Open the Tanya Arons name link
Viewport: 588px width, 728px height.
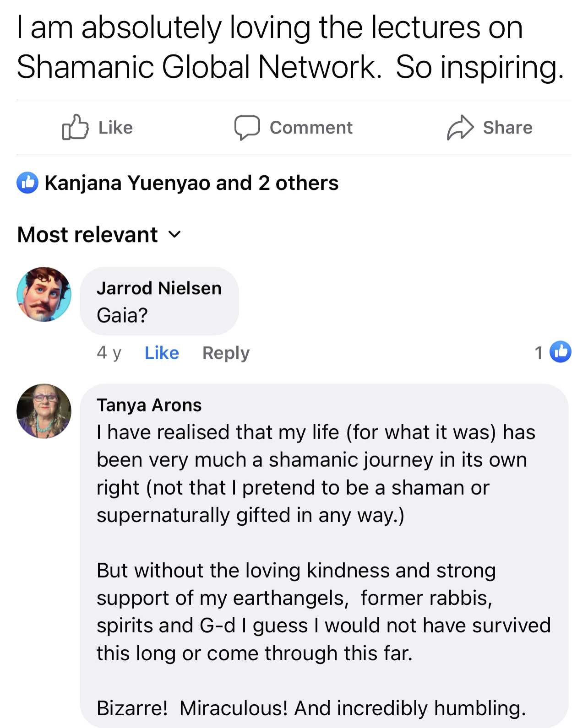pyautogui.click(x=149, y=405)
